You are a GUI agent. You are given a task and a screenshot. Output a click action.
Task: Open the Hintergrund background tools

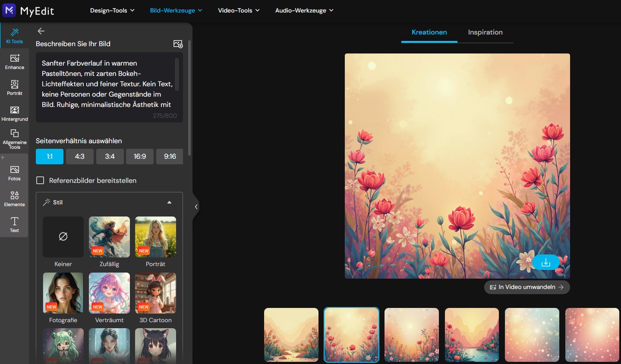(x=14, y=113)
